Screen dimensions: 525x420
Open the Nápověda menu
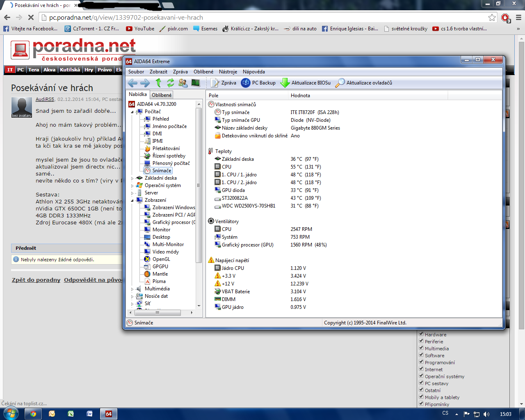tap(254, 72)
